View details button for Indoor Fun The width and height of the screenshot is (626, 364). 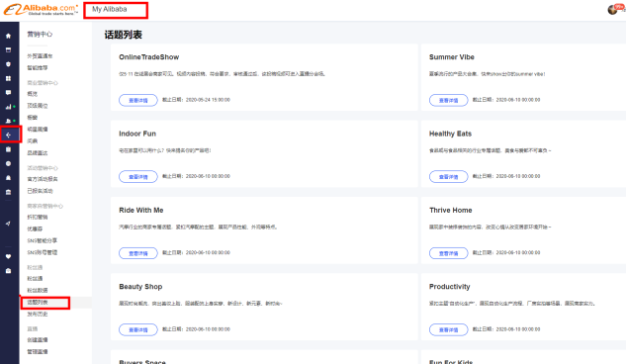[x=138, y=176]
